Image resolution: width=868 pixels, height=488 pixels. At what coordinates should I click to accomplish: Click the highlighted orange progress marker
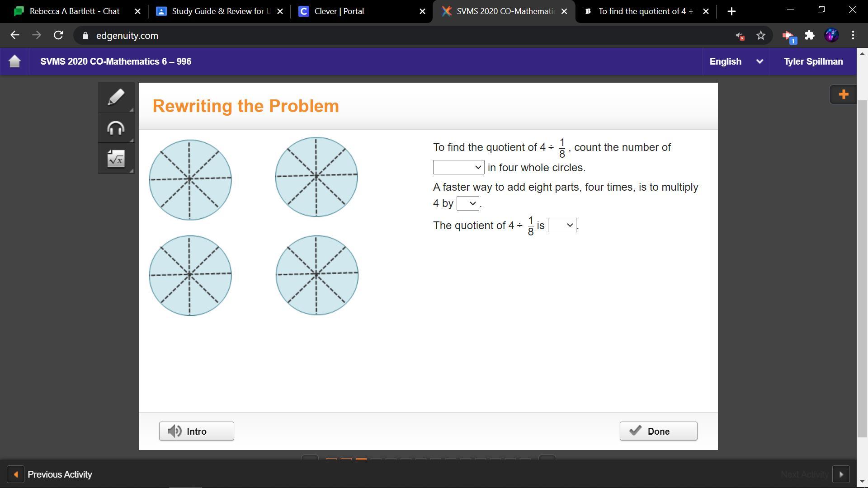361,459
